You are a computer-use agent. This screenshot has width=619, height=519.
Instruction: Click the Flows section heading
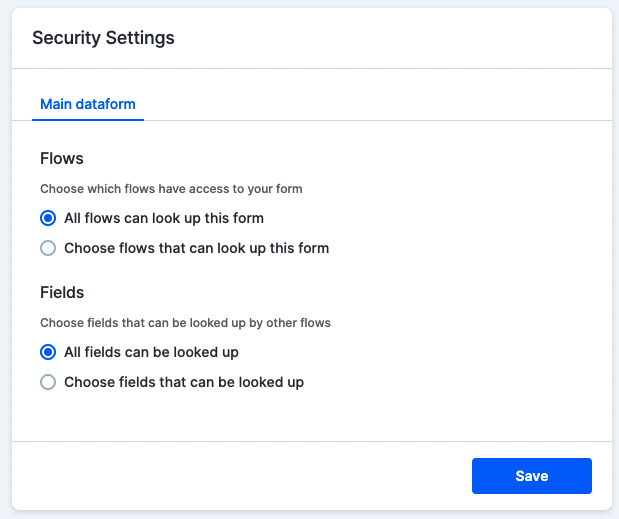62,158
